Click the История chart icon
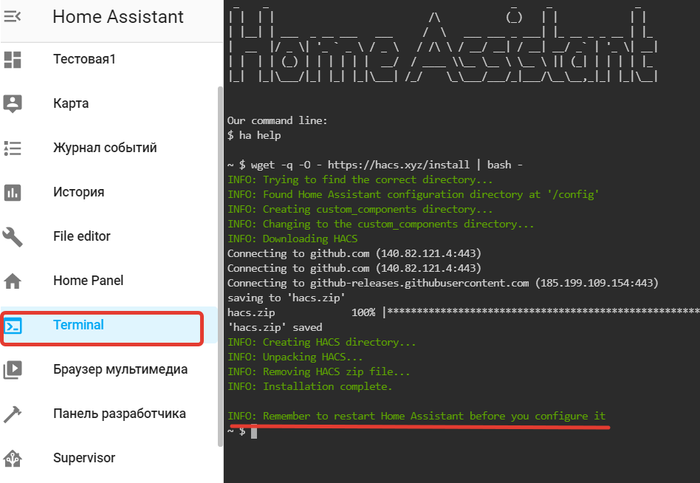Screen dimensions: 700x483 (x=13, y=192)
